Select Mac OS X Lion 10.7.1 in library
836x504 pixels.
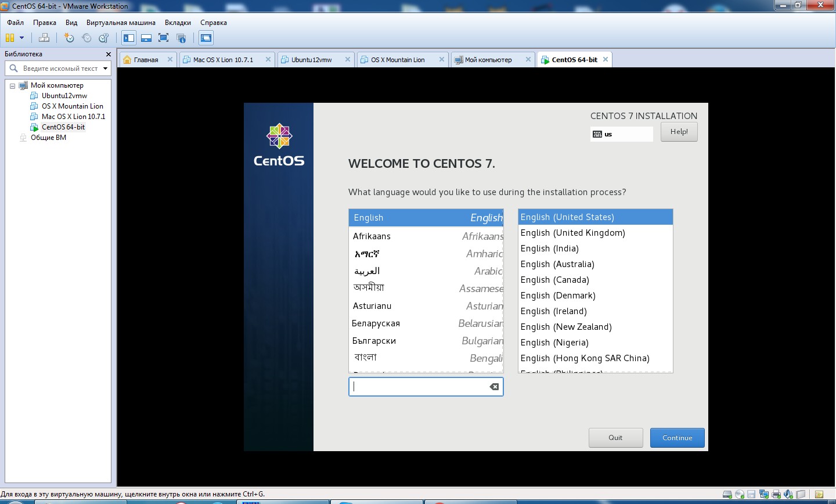(73, 117)
